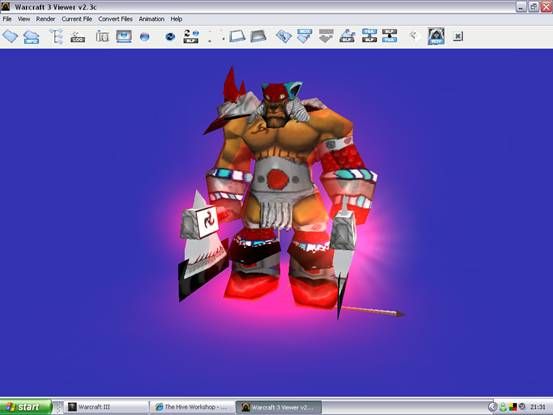
Task: Click the tree view toolbar icon
Action: [x=57, y=36]
